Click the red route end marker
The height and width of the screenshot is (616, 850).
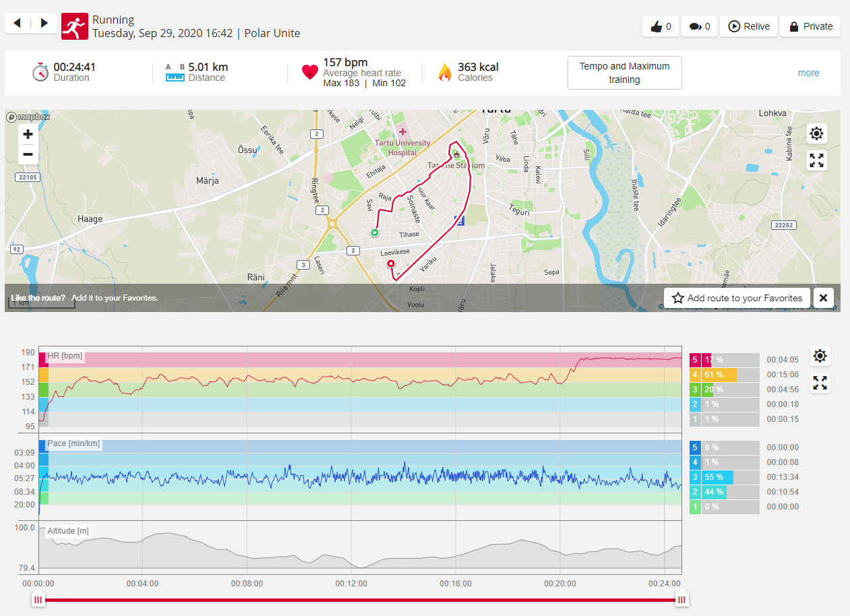(x=390, y=265)
